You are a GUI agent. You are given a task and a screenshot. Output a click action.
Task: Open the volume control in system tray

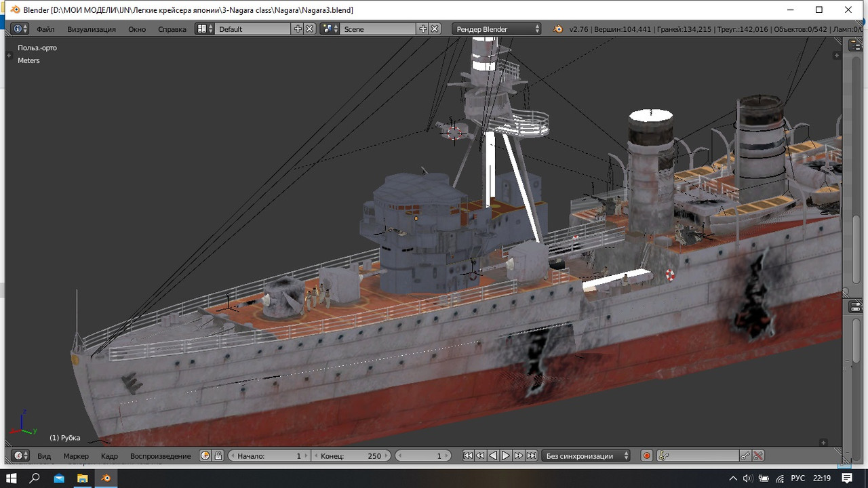pos(747,479)
